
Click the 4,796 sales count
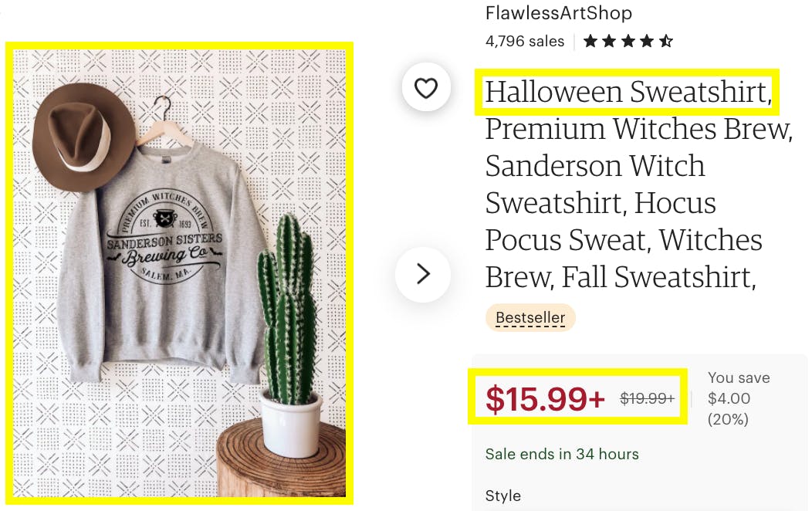click(x=525, y=42)
